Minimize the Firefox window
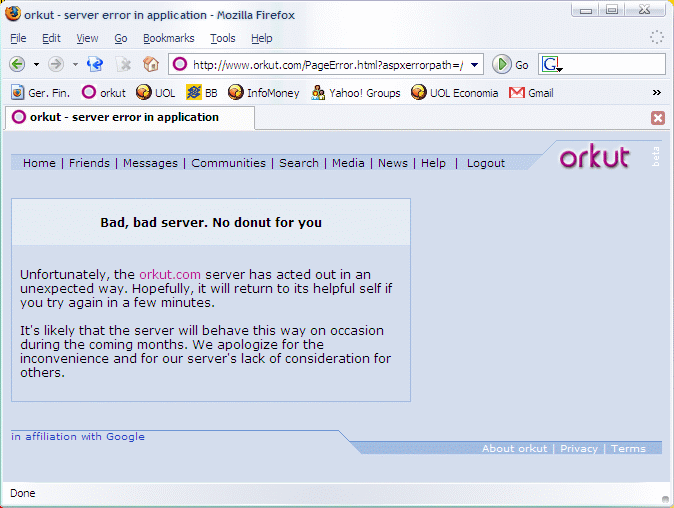The height and width of the screenshot is (508, 674). (585, 9)
